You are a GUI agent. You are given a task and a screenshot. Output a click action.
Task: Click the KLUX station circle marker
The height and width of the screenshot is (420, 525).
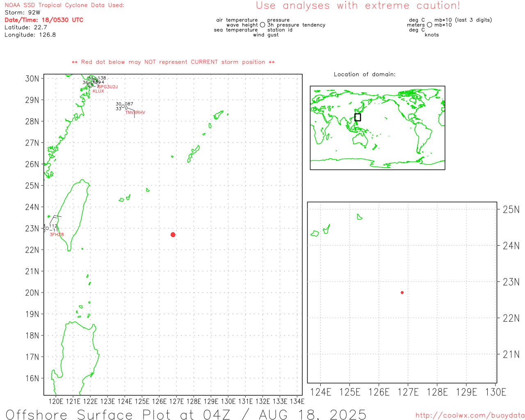click(90, 85)
